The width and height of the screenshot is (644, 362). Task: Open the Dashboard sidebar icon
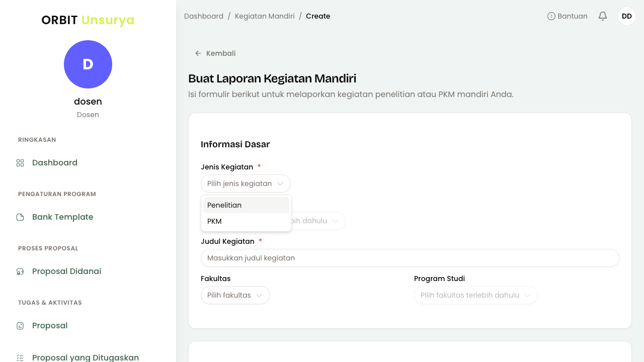(x=20, y=163)
